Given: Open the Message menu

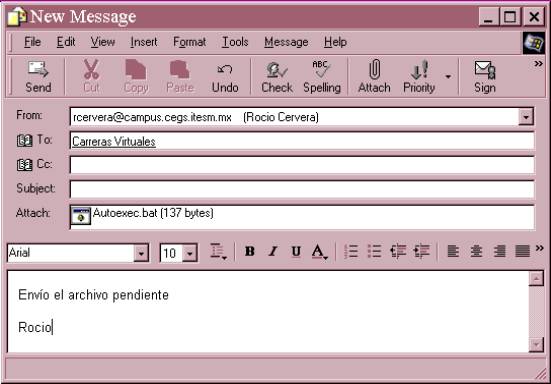Looking at the screenshot, I should [x=286, y=42].
